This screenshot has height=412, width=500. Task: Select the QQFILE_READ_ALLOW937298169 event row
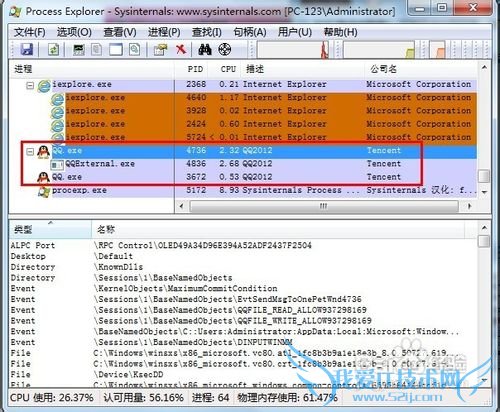pyautogui.click(x=243, y=310)
